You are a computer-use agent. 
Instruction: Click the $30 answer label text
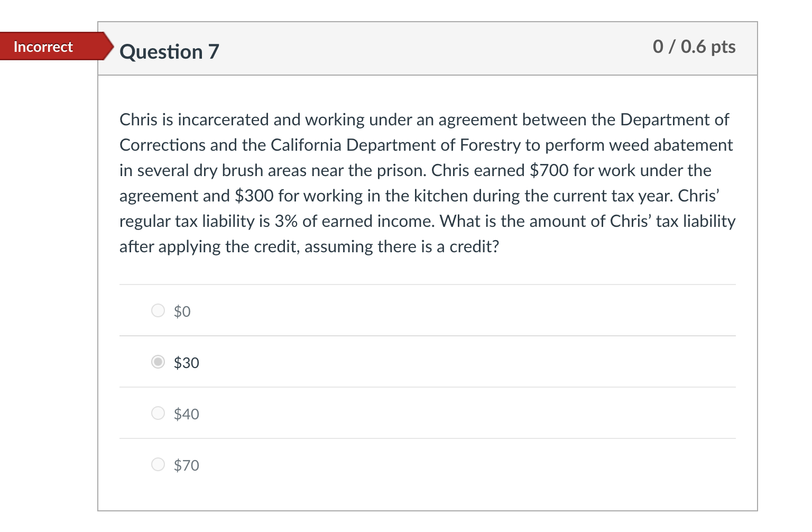coord(186,363)
